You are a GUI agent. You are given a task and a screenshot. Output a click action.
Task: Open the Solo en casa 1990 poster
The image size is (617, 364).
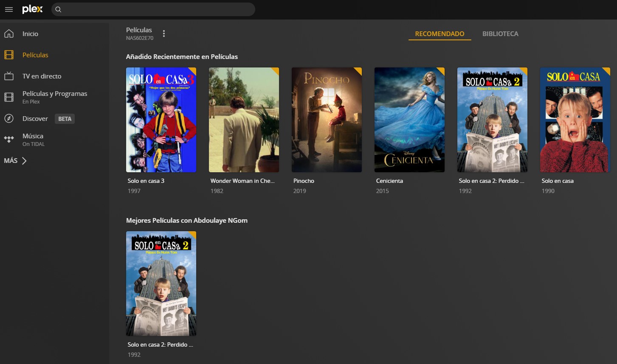point(575,120)
